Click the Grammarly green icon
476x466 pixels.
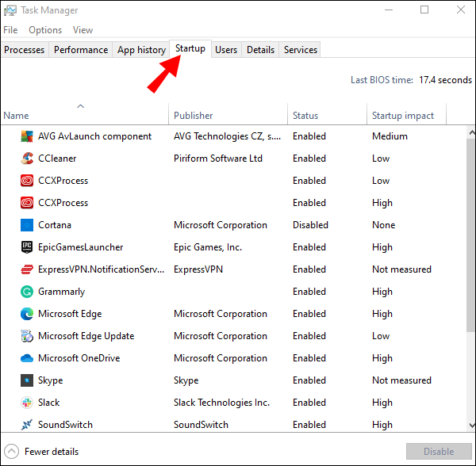pos(27,292)
